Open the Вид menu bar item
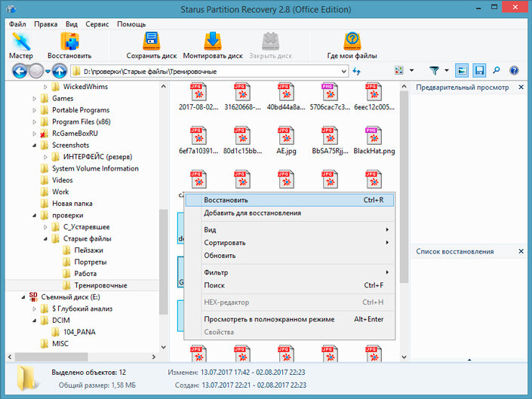 71,24
